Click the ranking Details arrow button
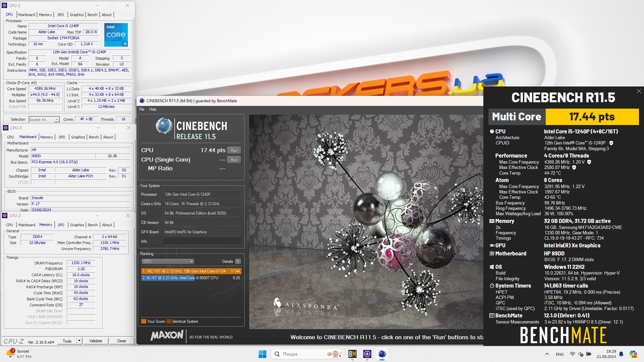The width and height of the screenshot is (644, 362). pyautogui.click(x=238, y=261)
